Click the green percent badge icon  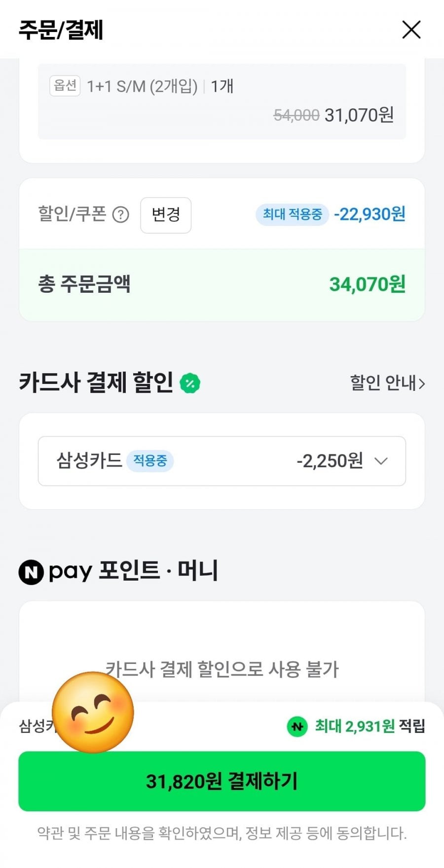pos(190,383)
